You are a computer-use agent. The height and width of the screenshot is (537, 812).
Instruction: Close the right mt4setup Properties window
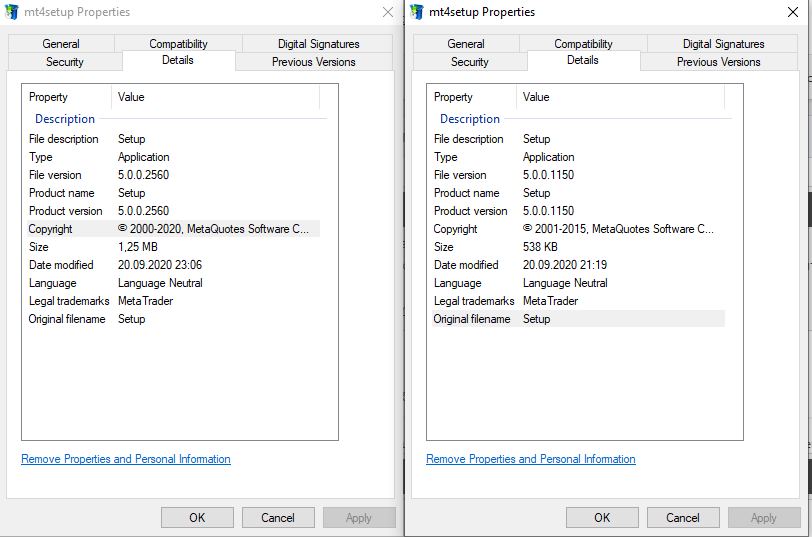point(793,12)
